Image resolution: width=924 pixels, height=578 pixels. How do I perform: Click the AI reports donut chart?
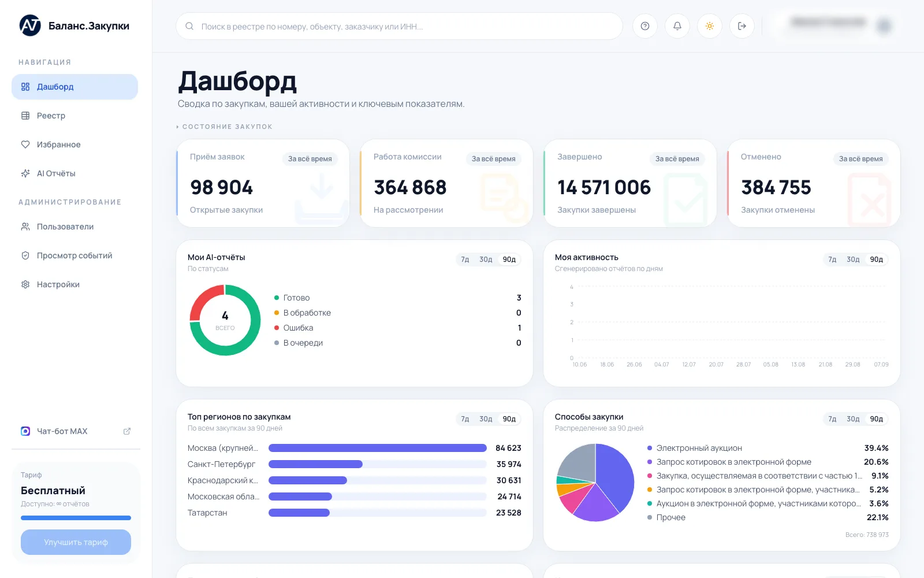(x=225, y=320)
